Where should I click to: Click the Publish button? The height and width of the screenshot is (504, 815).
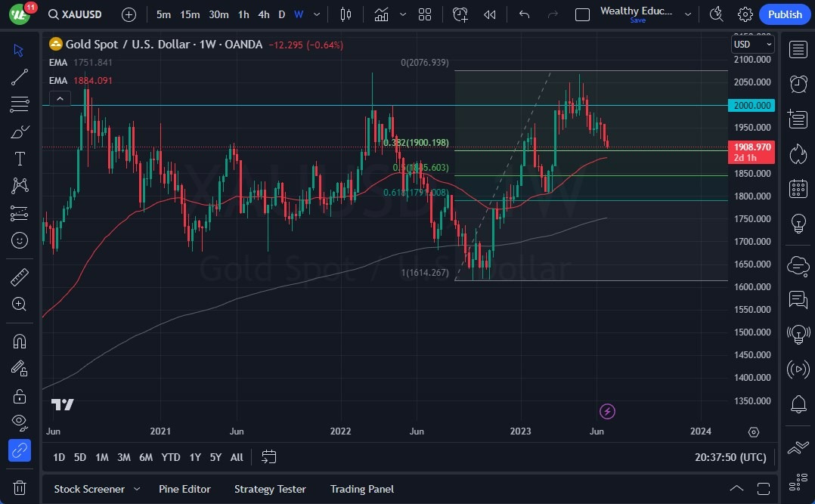point(785,14)
